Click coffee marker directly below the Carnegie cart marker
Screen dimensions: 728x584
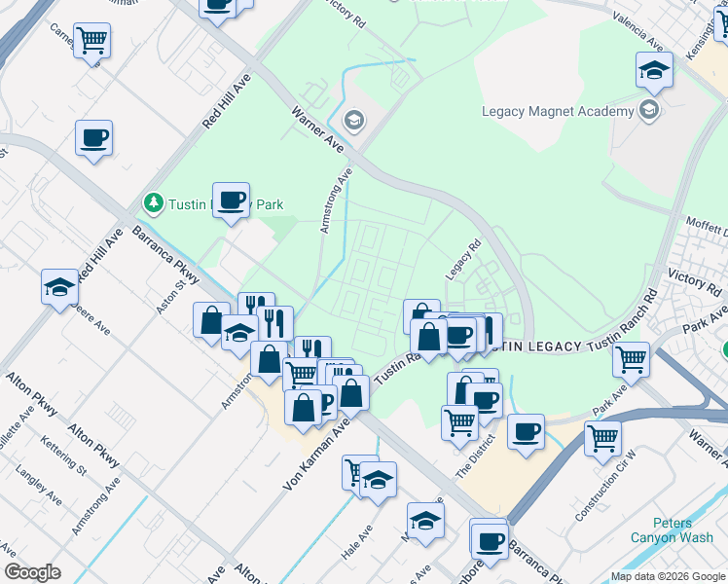(93, 138)
